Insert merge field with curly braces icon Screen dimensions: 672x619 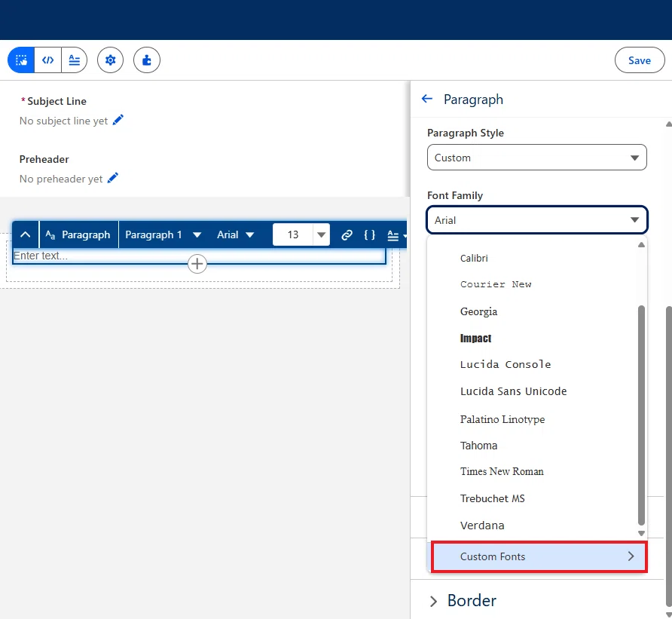[x=369, y=234]
